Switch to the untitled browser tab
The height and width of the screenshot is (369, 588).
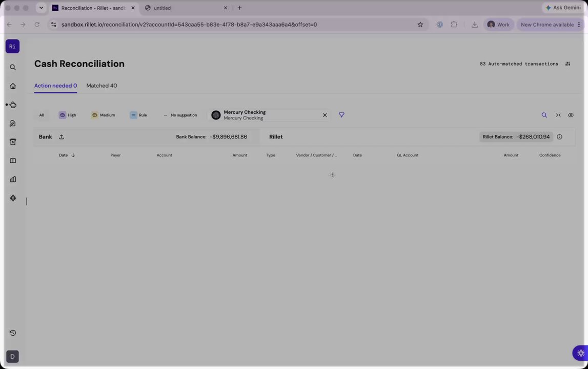186,8
